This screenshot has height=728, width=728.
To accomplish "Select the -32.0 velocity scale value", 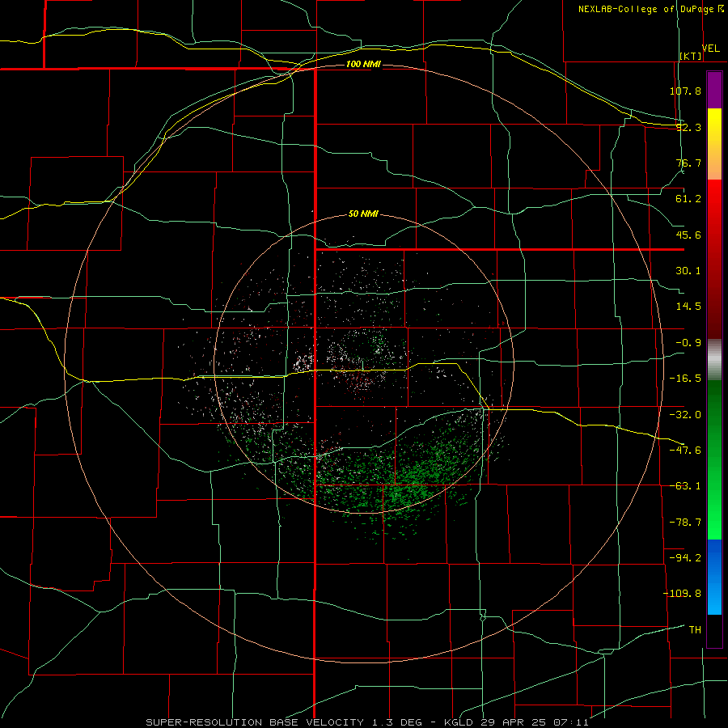I will click(685, 415).
